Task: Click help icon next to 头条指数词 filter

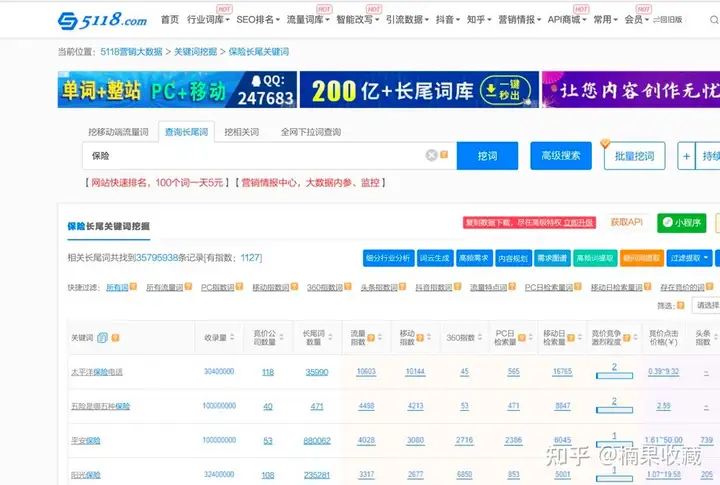Action: (x=403, y=287)
